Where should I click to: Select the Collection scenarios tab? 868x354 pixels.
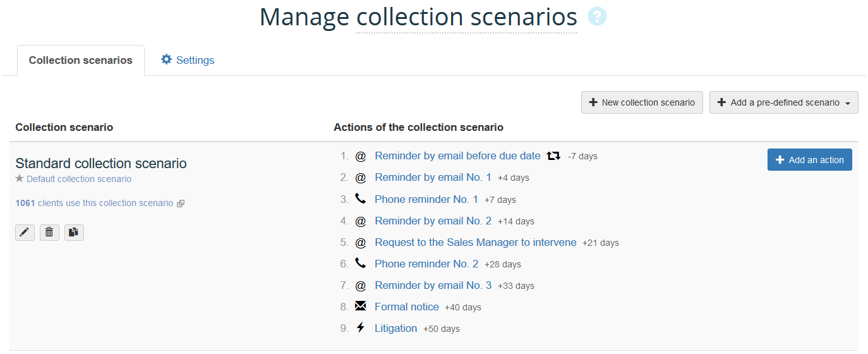[x=81, y=61]
